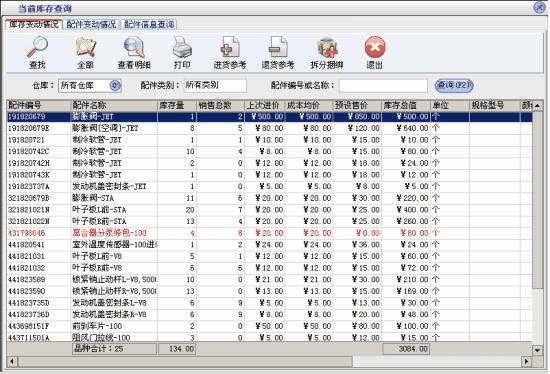Expand the 仓库 warehouse dropdown
550x374 pixels.
coord(115,86)
